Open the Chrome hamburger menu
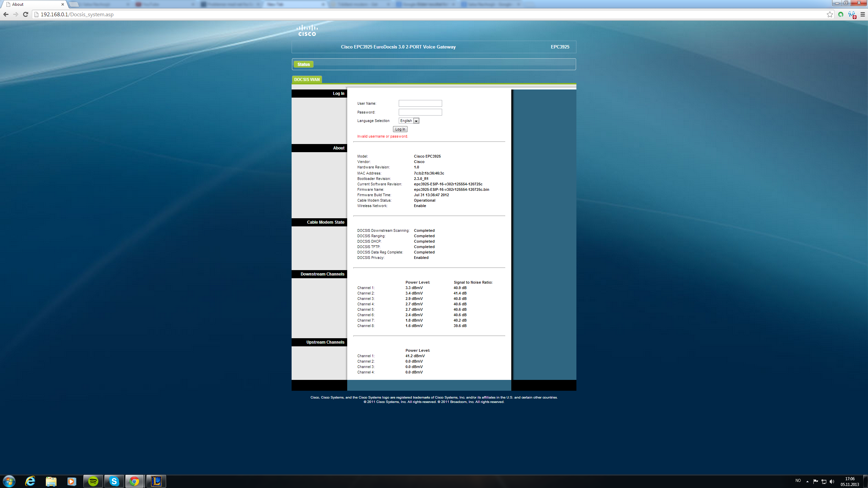 tap(863, 14)
